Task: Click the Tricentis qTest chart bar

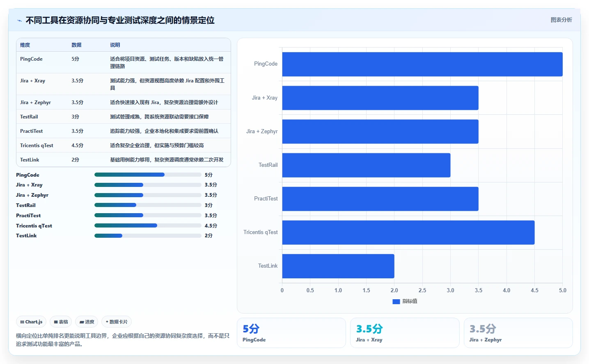Action: tap(408, 232)
